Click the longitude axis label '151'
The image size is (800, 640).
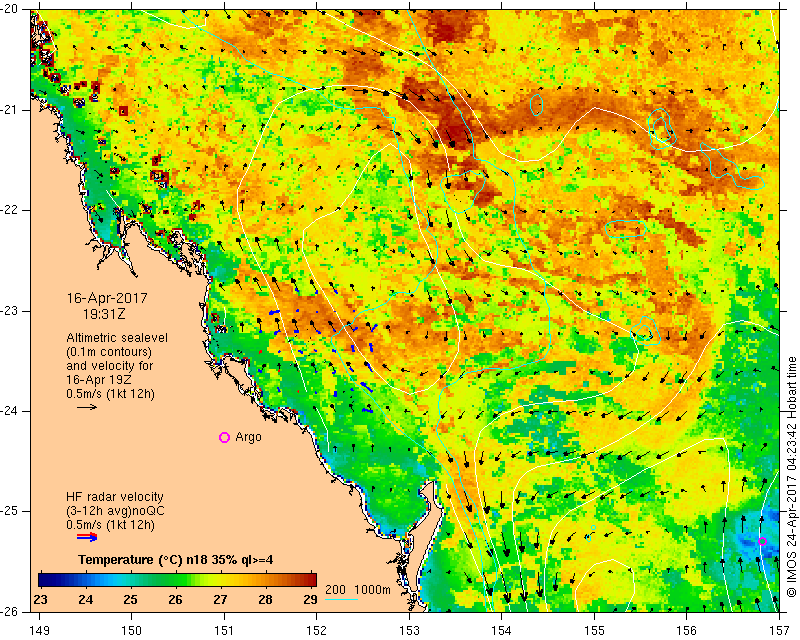(224, 631)
